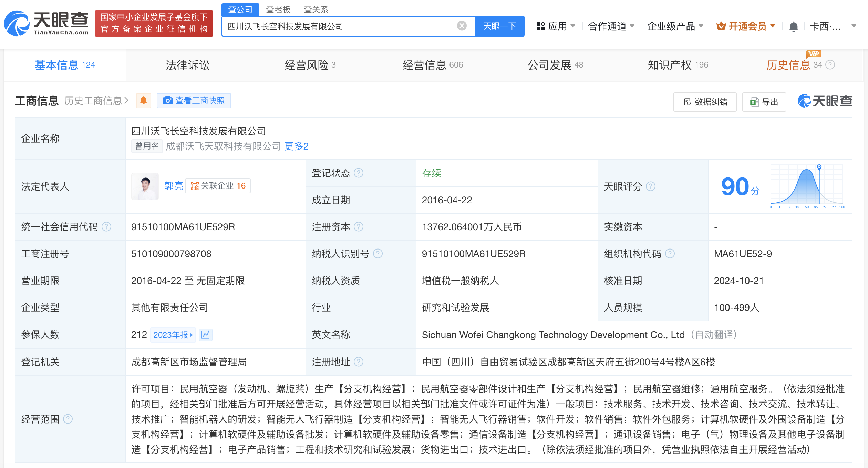Click the 天眼一下 search button

pos(499,26)
